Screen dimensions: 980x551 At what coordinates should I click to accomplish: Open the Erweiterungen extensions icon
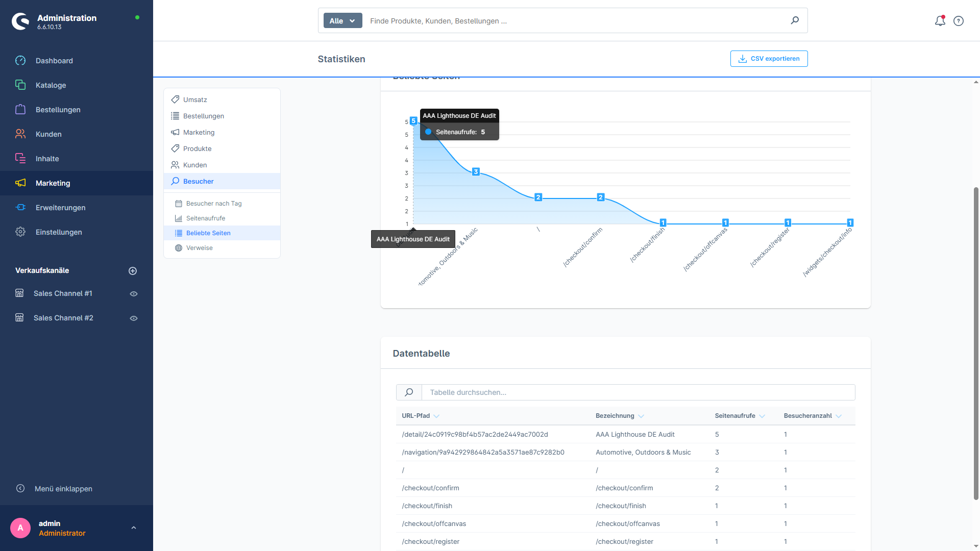pyautogui.click(x=20, y=207)
